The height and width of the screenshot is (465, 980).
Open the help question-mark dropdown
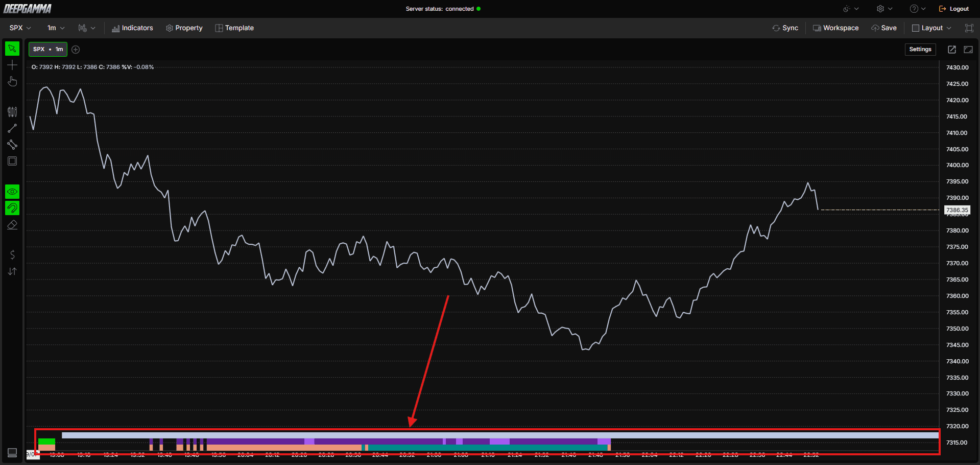[x=918, y=9]
